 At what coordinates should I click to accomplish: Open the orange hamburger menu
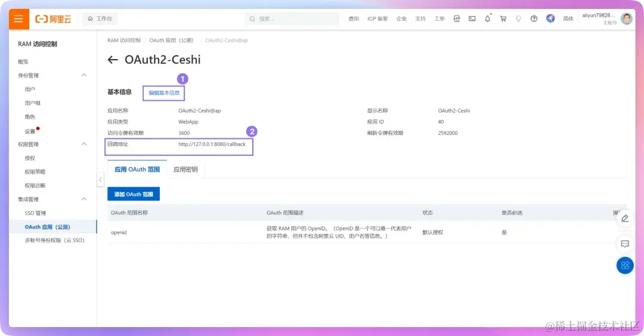coord(18,19)
